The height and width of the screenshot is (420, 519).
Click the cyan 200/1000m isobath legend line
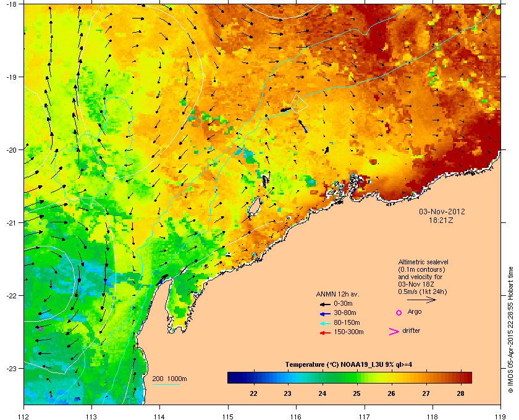tap(166, 384)
